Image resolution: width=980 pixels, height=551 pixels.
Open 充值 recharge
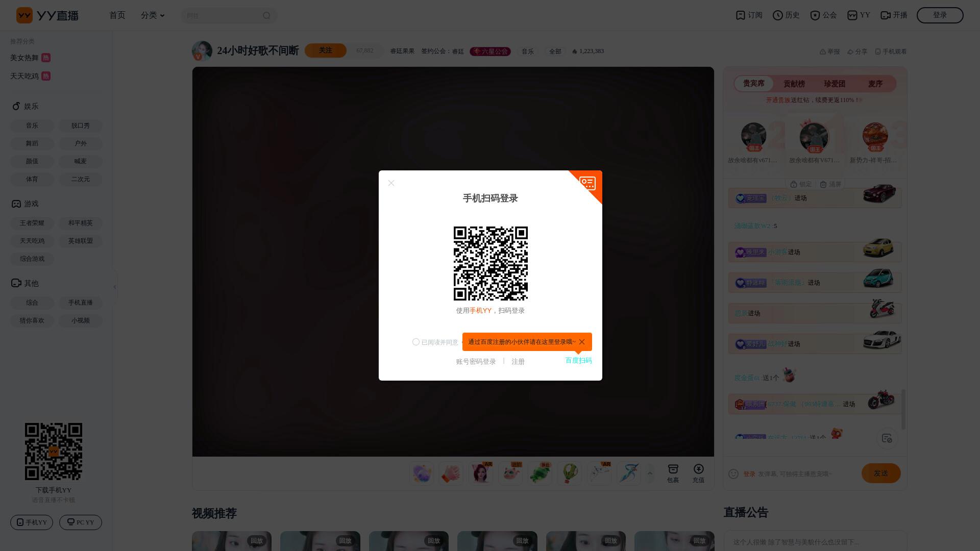pyautogui.click(x=699, y=473)
